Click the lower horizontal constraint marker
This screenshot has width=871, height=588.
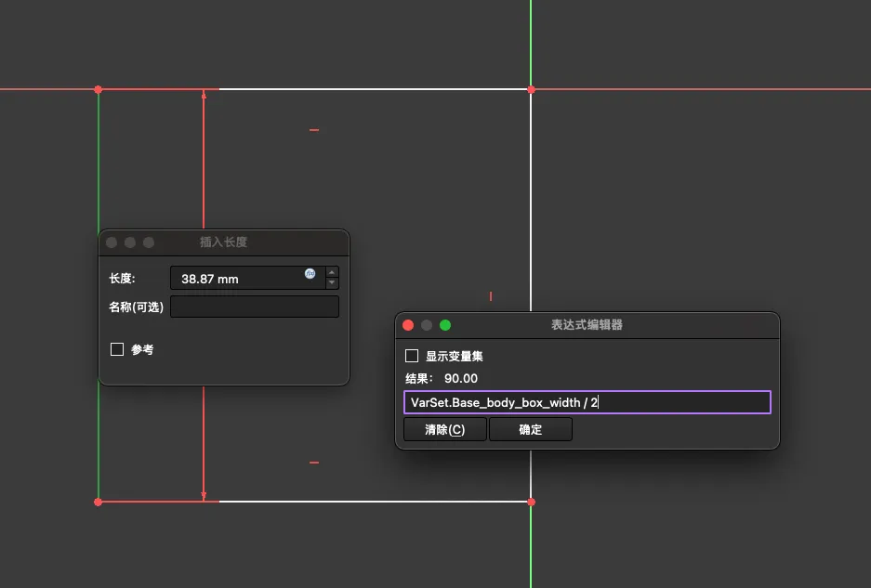click(314, 462)
